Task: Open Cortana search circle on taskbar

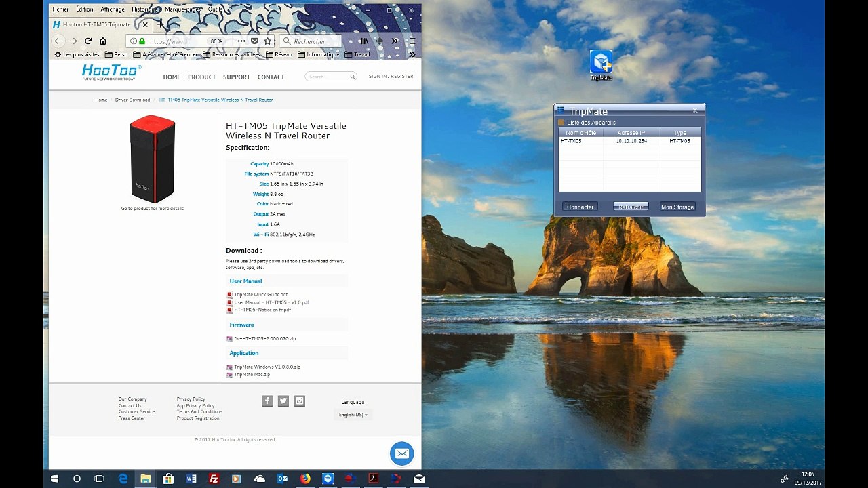Action: pyautogui.click(x=77, y=479)
